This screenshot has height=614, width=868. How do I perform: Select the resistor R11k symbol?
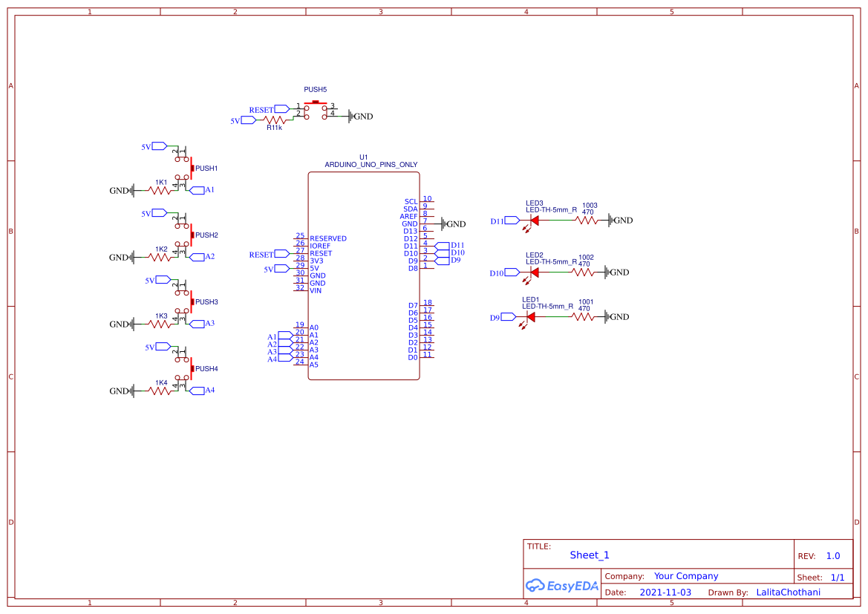coord(276,119)
